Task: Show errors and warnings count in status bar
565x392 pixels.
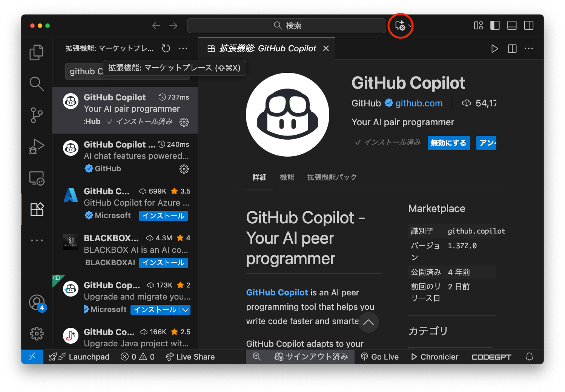Action: (138, 357)
